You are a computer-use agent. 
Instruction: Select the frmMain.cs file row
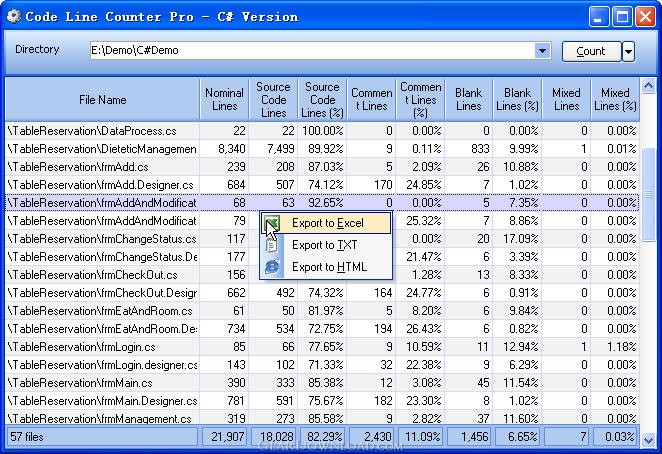pos(322,383)
